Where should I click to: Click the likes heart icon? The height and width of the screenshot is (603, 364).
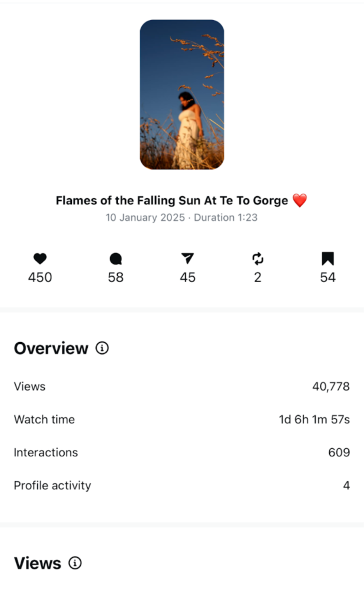pyautogui.click(x=40, y=259)
